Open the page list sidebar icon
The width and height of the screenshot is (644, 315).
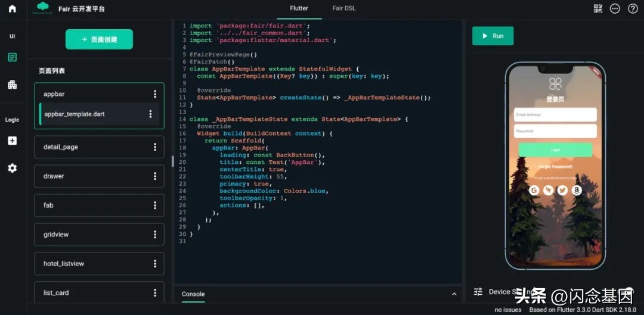[12, 57]
